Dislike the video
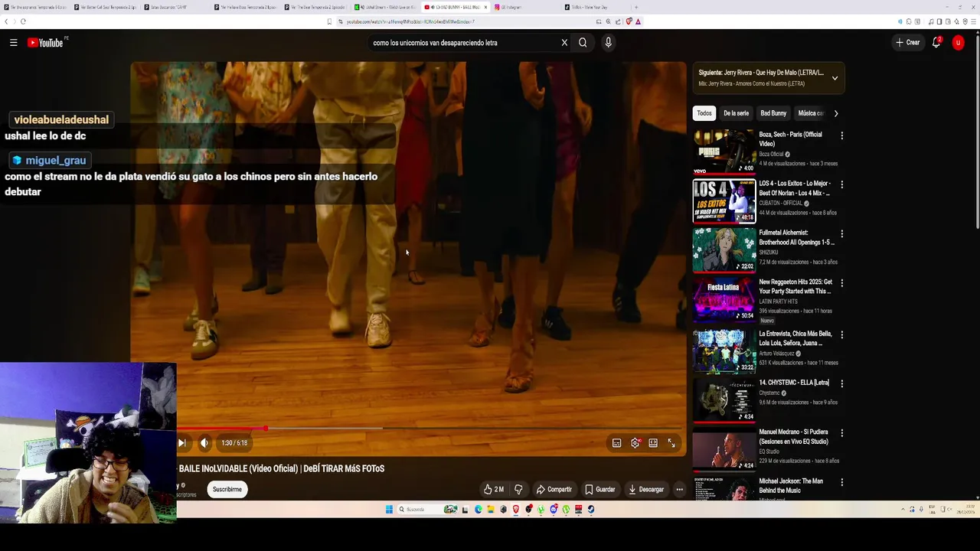 click(518, 489)
